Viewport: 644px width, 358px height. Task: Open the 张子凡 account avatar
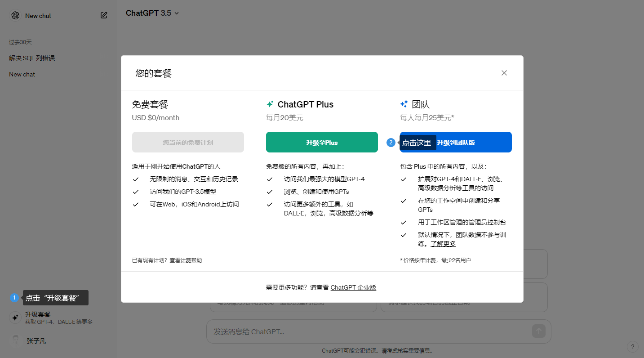tap(15, 340)
